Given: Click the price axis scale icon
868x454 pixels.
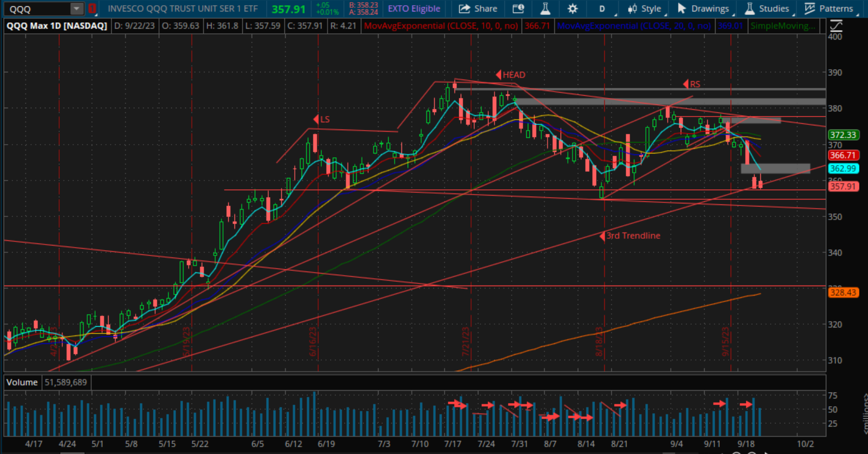Looking at the screenshot, I should (x=836, y=25).
